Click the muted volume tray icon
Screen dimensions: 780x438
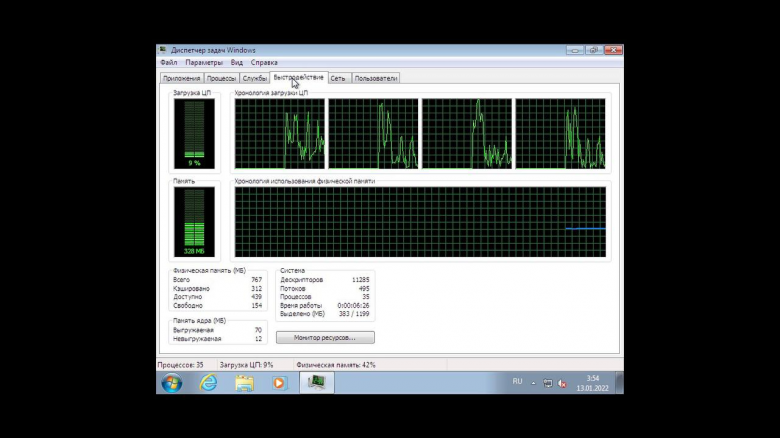point(562,383)
